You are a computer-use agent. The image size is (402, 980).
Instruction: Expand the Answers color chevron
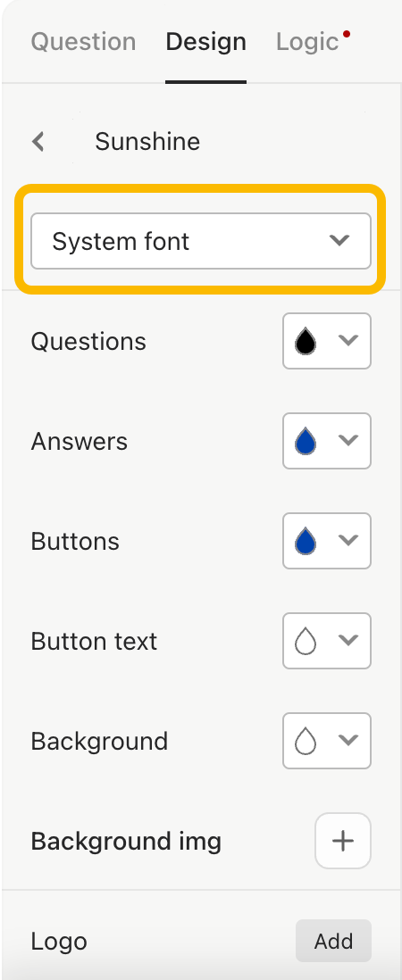tap(348, 440)
